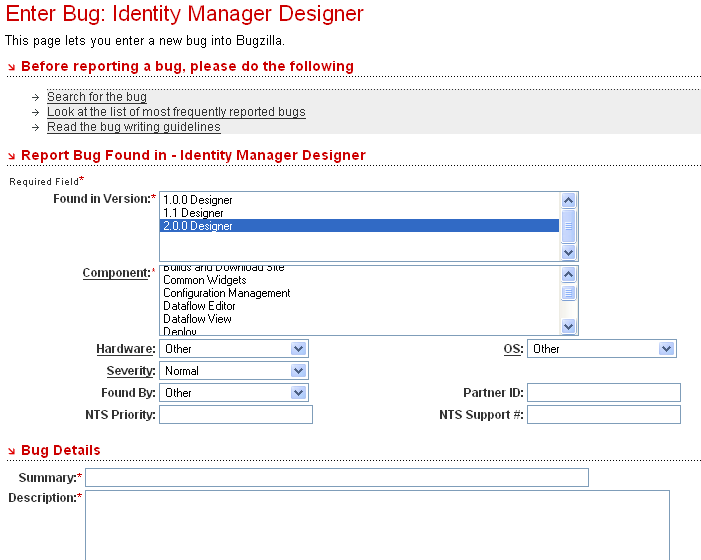The height and width of the screenshot is (560, 701).
Task: Open the Severity dropdown
Action: tap(233, 371)
